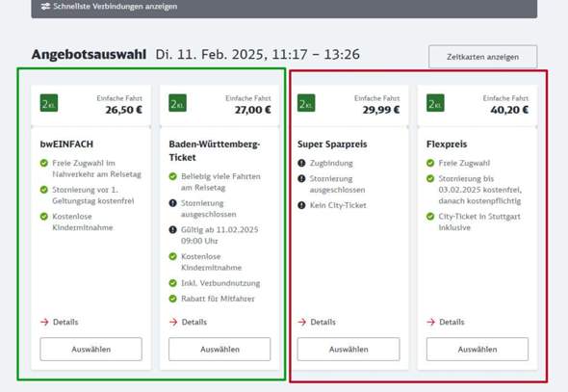Click green check beside Inkl. Verbundnutzung

coord(172,283)
